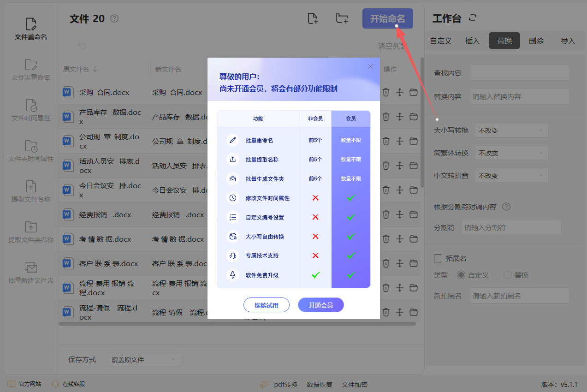Delete the 活动人员安 排表.docx row
Viewport: 587px width, 392px height.
[x=386, y=166]
